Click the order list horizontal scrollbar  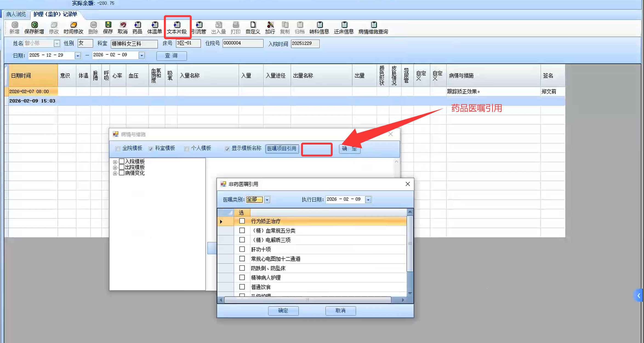tap(307, 300)
